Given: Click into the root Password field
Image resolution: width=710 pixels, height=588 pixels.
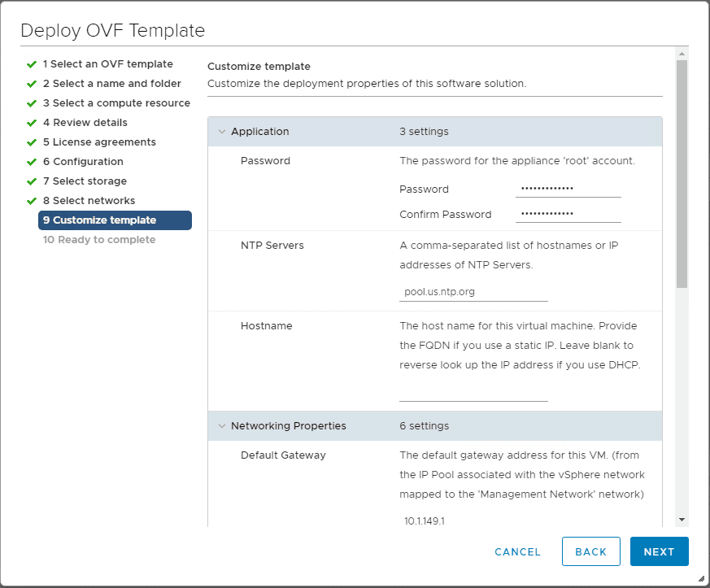Looking at the screenshot, I should (568, 189).
